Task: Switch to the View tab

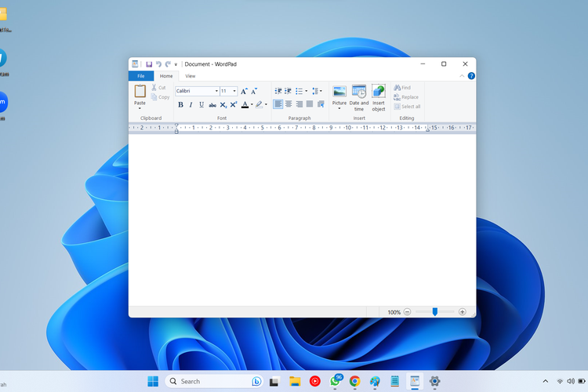Action: [x=190, y=76]
